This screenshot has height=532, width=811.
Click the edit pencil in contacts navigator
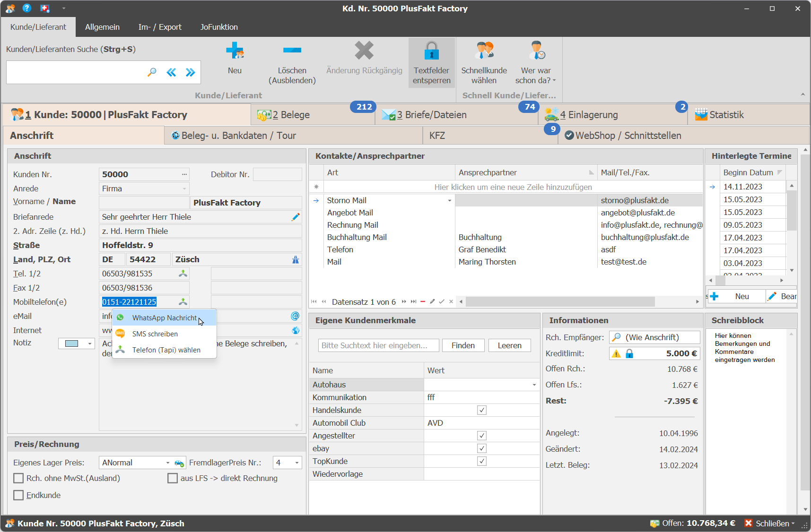pyautogui.click(x=432, y=301)
